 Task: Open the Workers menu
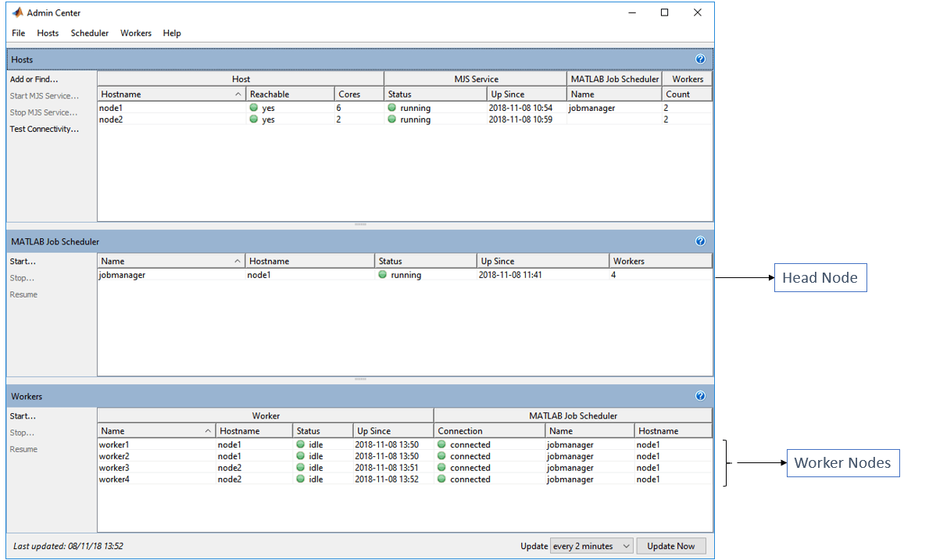[136, 33]
